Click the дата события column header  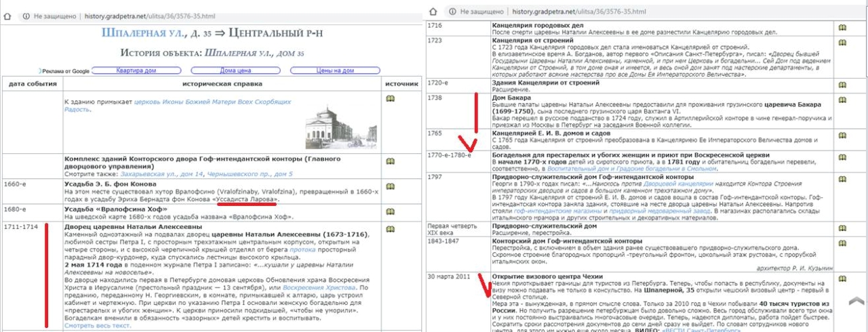32,83
